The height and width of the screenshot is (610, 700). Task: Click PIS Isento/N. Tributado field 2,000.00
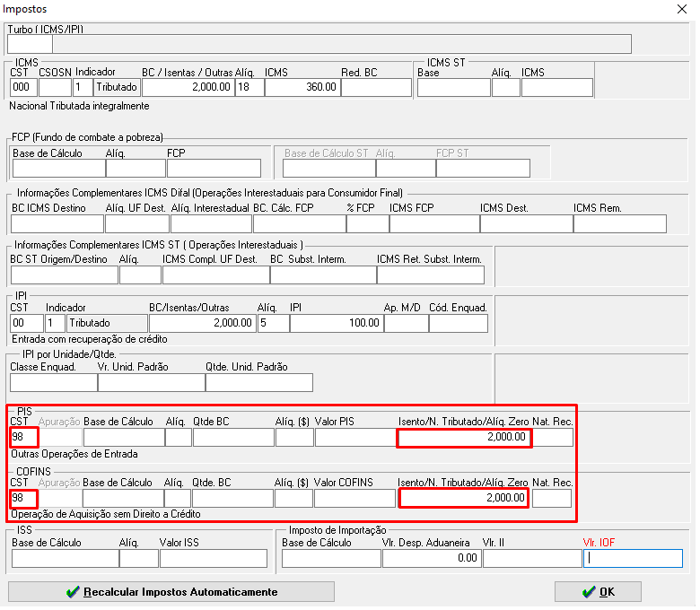[464, 437]
